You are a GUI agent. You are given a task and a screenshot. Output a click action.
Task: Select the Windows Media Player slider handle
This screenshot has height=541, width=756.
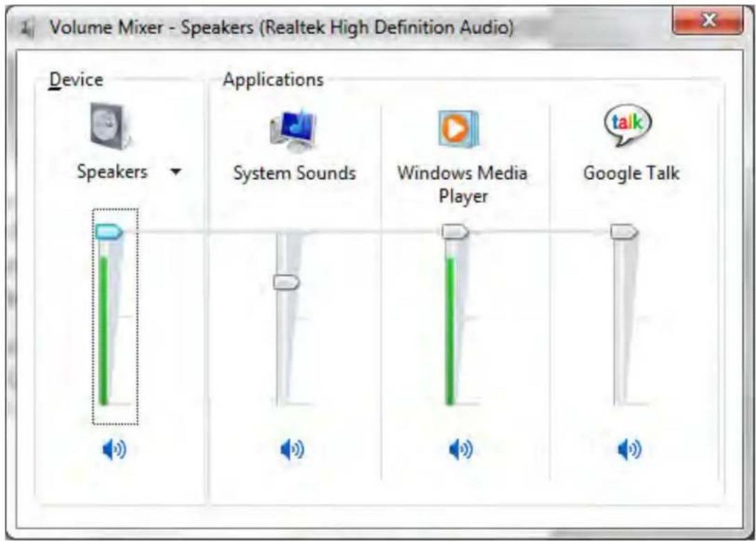pyautogui.click(x=455, y=232)
